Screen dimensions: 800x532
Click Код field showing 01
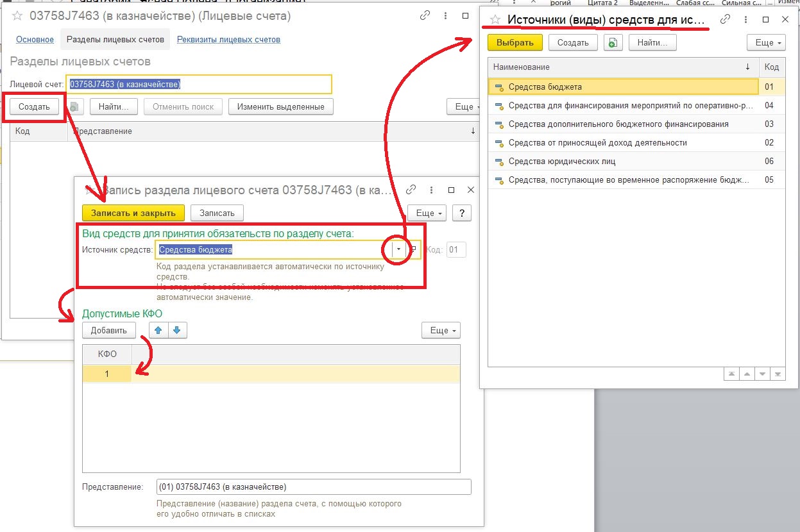(456, 249)
